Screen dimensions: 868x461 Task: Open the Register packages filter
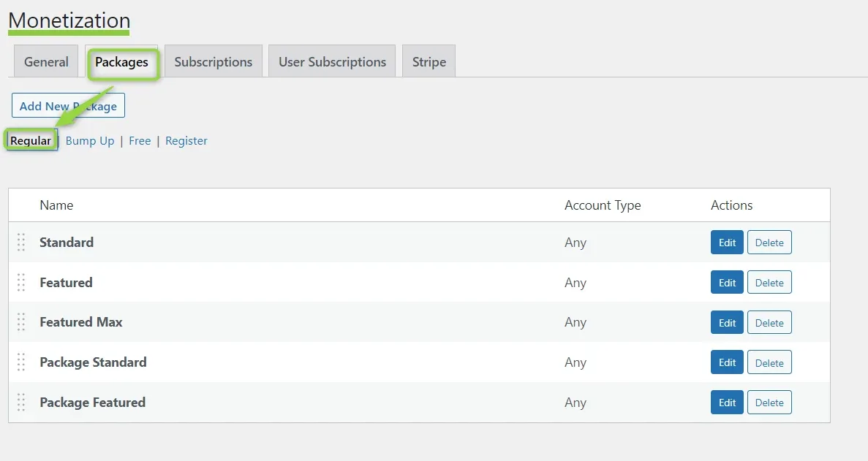click(x=186, y=140)
